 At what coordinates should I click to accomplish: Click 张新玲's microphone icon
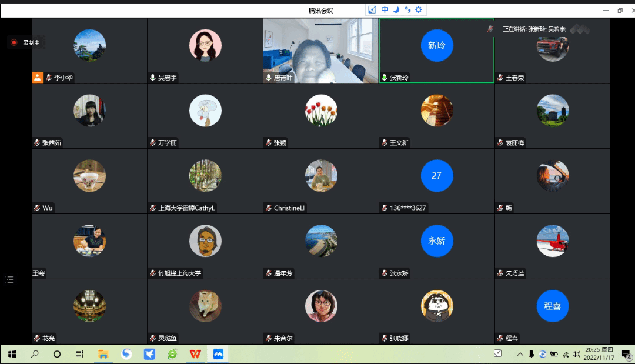(384, 78)
